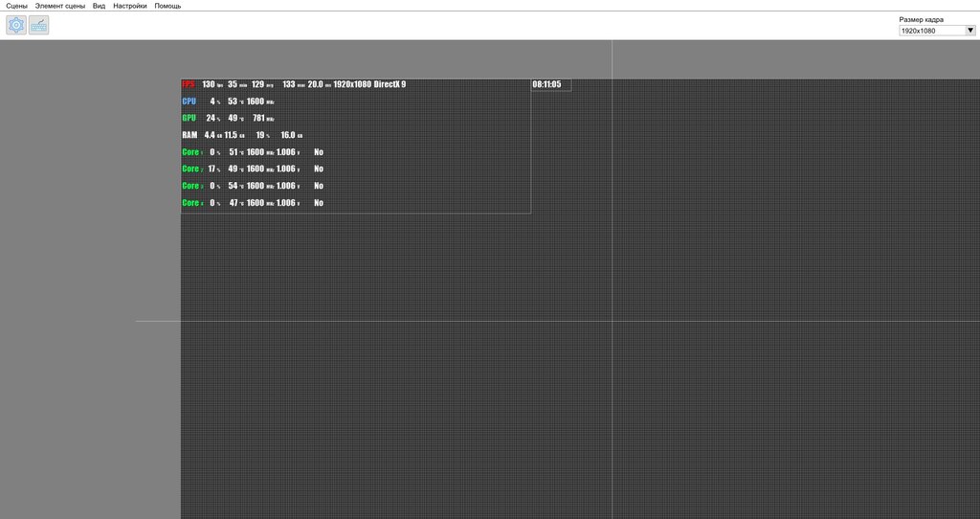The image size is (980, 519).
Task: Open the Вид menu
Action: click(99, 6)
